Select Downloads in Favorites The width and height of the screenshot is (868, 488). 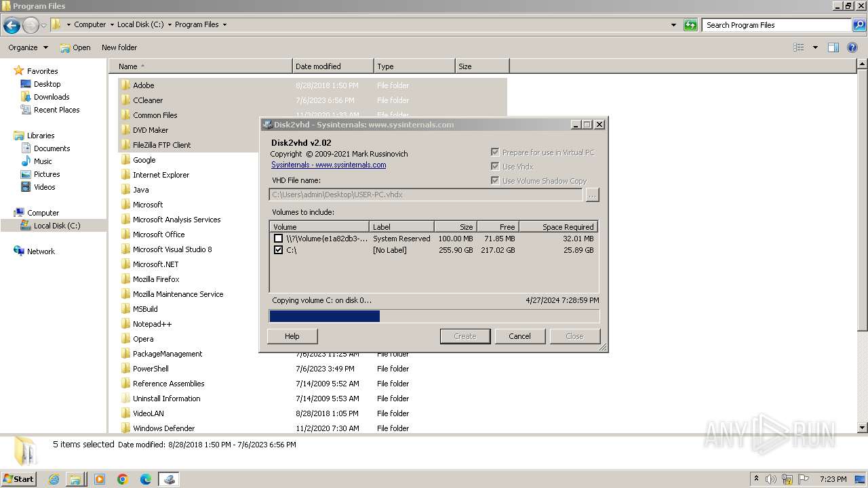pyautogui.click(x=52, y=97)
